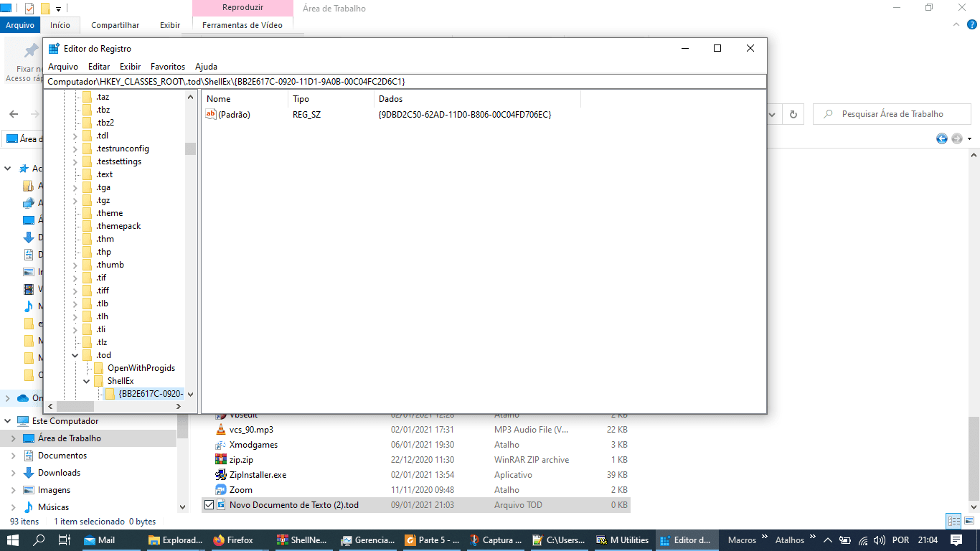The height and width of the screenshot is (551, 980).
Task: Click the registry tree vertical scrollbar
Action: (190, 245)
